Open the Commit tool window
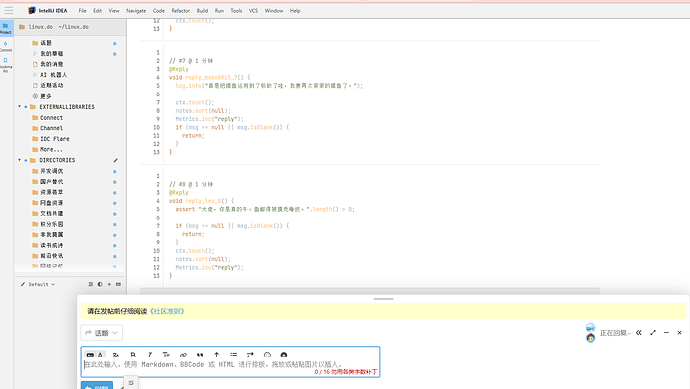690x389 pixels. tap(6, 46)
